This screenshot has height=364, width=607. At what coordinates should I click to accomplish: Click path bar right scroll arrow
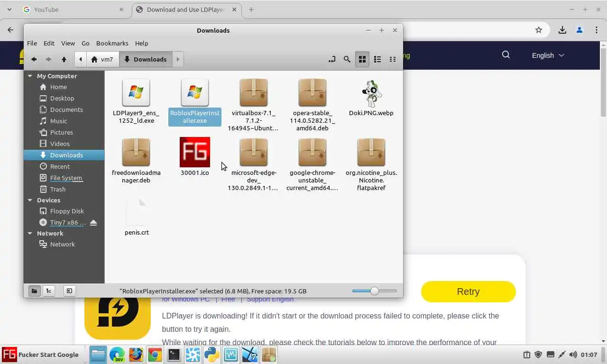178,59
